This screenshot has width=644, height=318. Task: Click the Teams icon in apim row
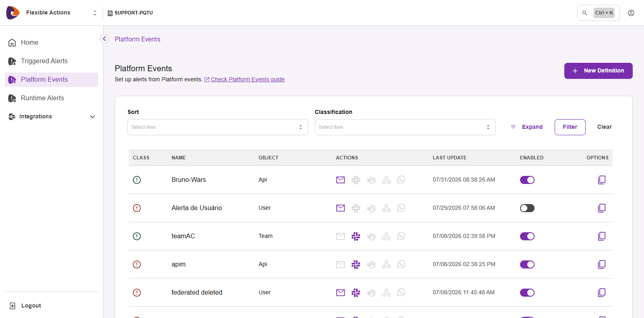point(371,264)
